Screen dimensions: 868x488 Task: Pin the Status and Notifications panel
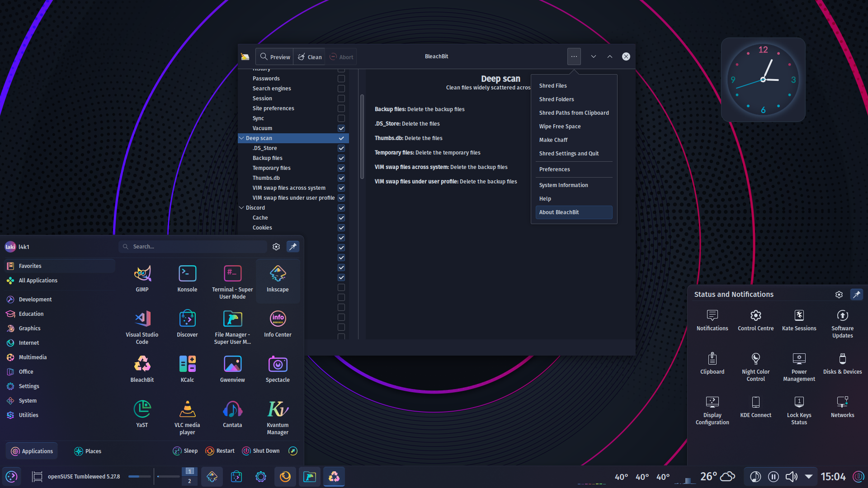tap(856, 295)
